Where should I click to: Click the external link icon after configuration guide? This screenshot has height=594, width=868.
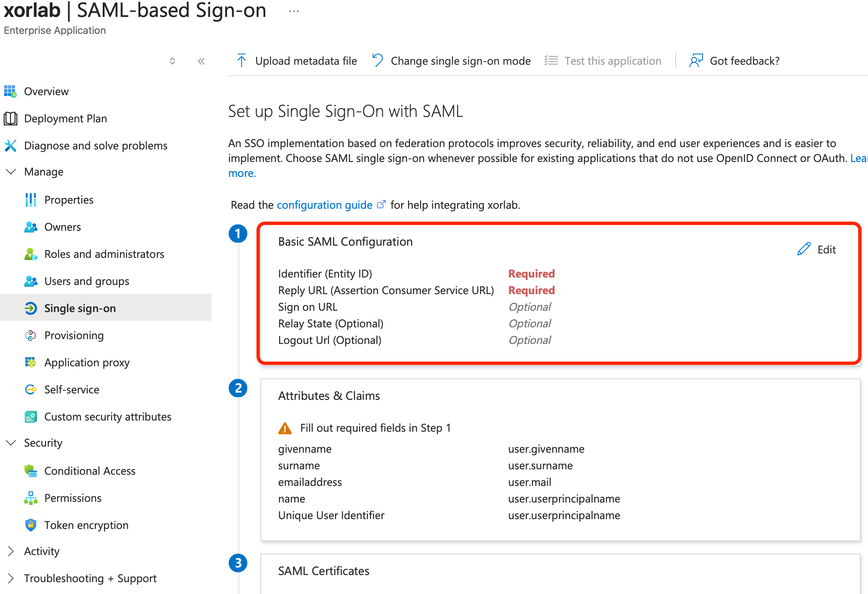click(381, 204)
